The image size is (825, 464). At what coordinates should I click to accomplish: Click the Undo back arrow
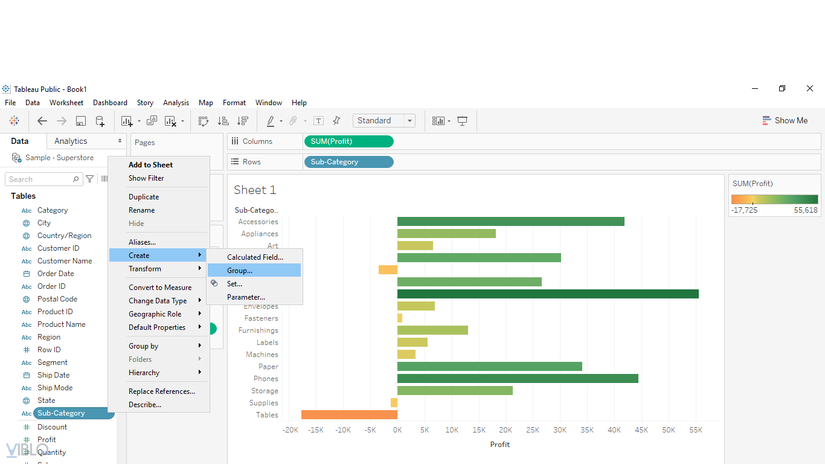point(42,121)
